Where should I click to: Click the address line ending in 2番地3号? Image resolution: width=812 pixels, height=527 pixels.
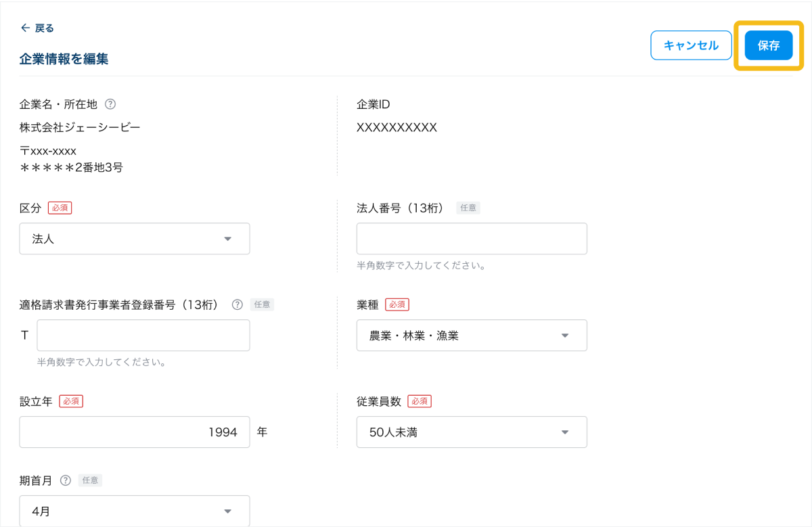[x=72, y=167]
